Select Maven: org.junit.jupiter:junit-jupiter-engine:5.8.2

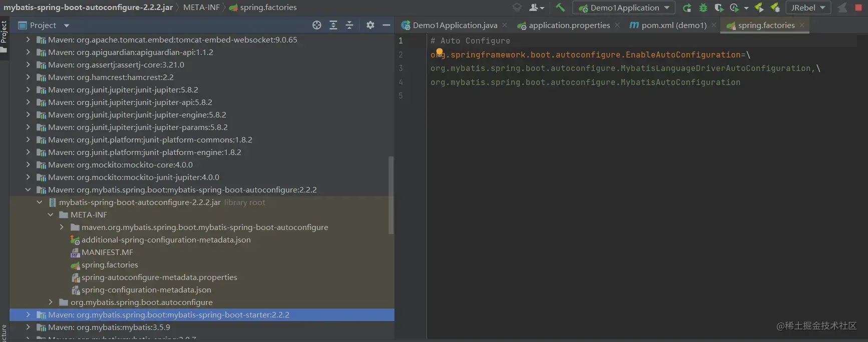[x=137, y=114]
